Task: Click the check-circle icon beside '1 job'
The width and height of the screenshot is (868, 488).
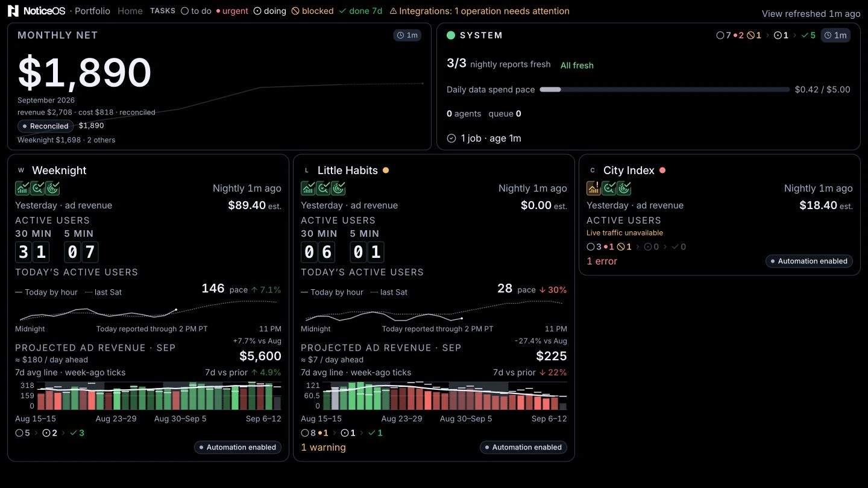Action: tap(451, 138)
